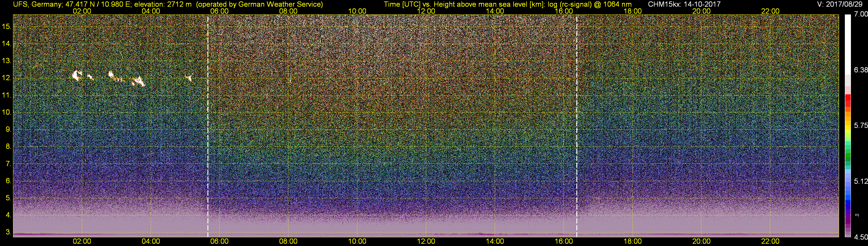Image resolution: width=868 pixels, height=246 pixels.
Task: Click the 20:00 label on the bottom time axis
Action: 701,241
